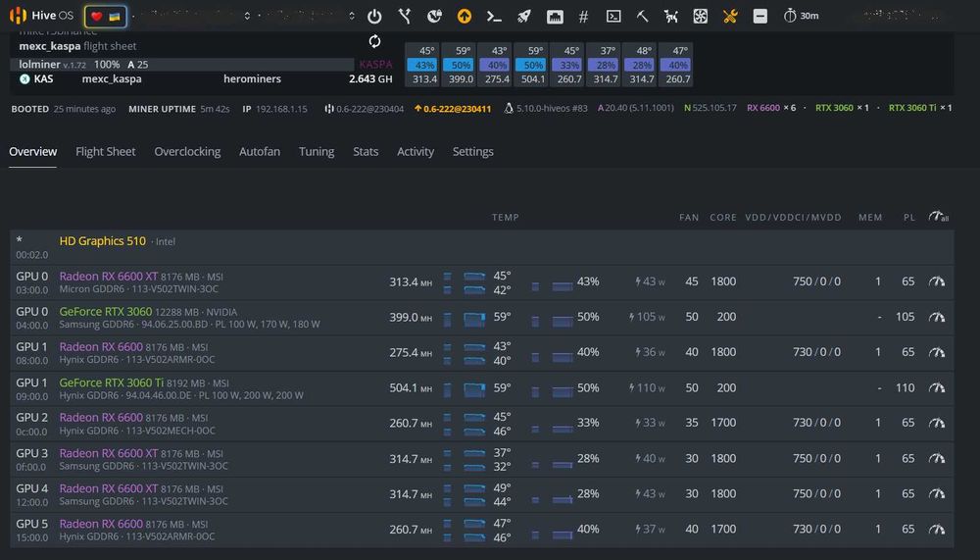Click the branching tool icon beside power

pos(405,17)
